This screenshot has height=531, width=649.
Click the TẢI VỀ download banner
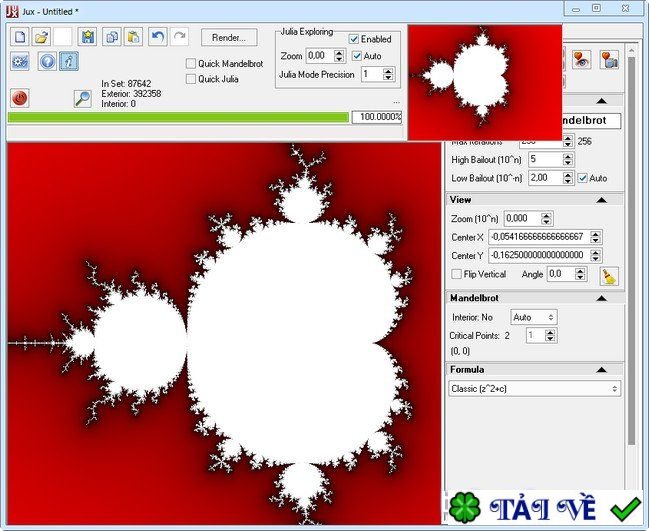544,507
